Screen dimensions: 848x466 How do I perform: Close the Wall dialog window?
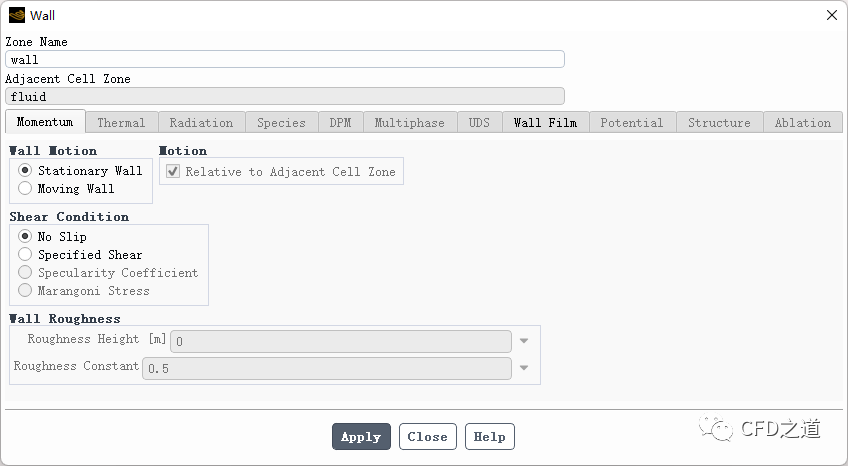831,15
